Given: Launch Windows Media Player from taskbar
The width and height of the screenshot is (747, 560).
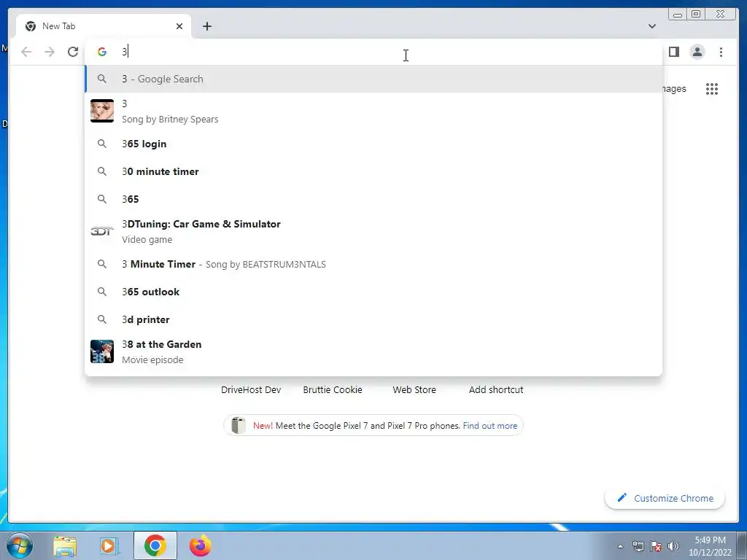Looking at the screenshot, I should click(x=109, y=546).
